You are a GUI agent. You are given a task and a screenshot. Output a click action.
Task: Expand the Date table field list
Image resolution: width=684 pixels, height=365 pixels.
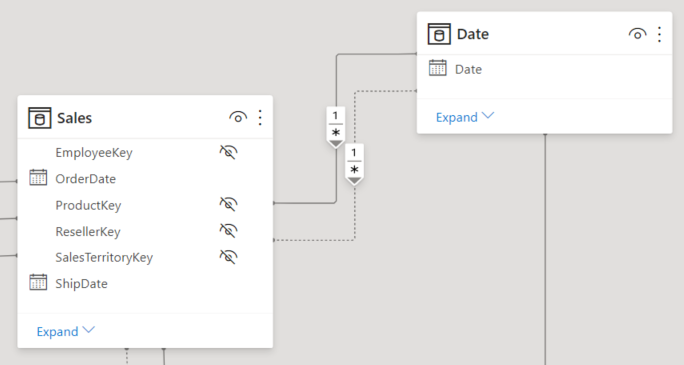465,117
